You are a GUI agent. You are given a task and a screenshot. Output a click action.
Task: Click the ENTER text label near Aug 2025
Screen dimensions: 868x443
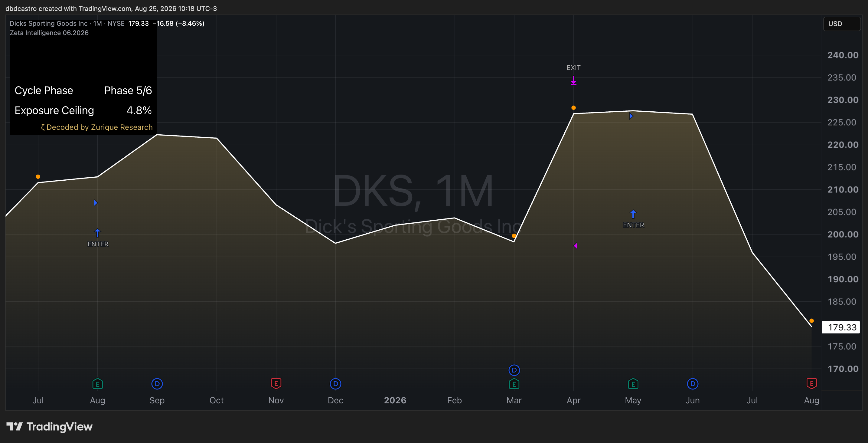click(98, 244)
